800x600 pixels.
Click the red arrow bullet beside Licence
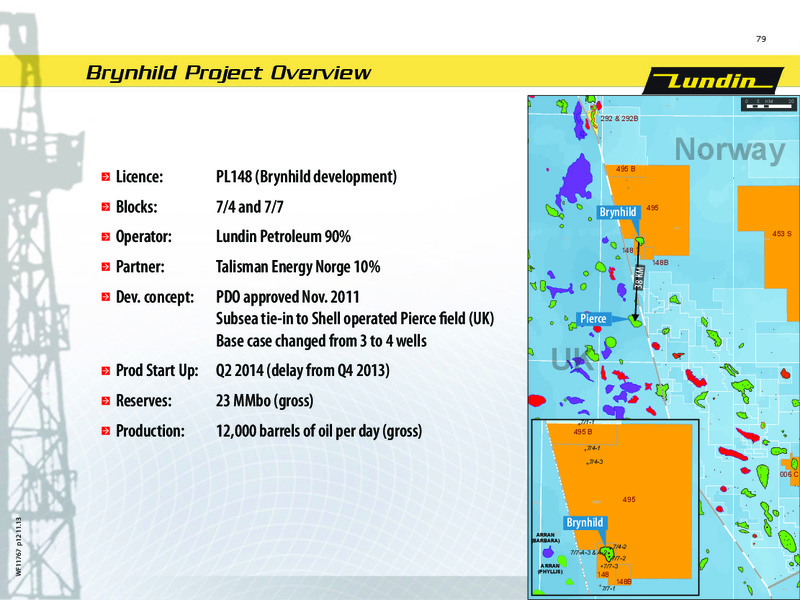[x=106, y=177]
